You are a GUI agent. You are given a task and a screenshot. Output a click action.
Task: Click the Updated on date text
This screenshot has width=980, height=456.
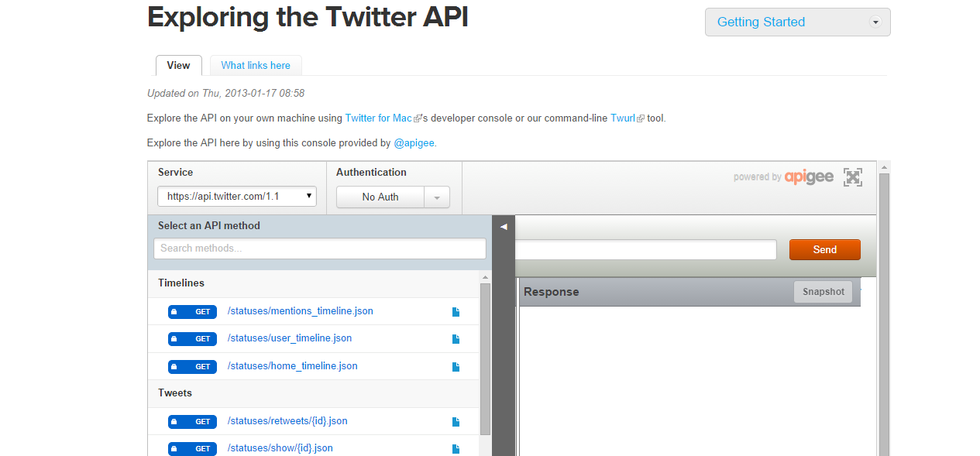click(x=225, y=94)
